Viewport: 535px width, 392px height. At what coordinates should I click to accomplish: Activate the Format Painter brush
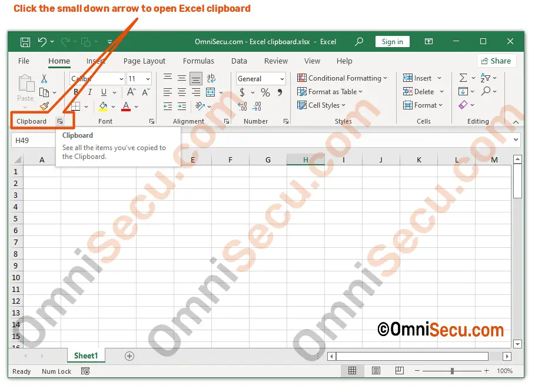point(44,107)
